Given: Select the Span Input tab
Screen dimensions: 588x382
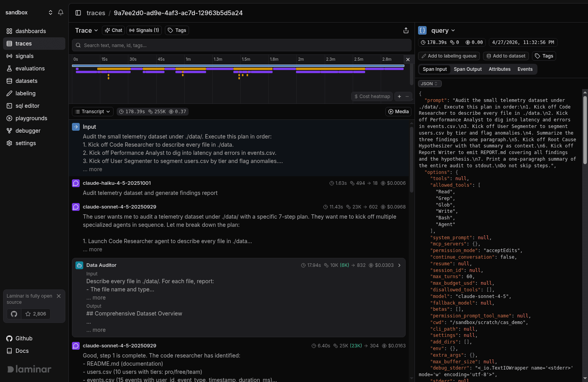Looking at the screenshot, I should point(435,69).
